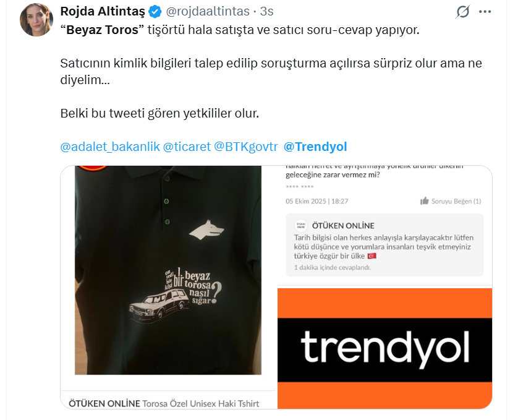Screen dimensions: 510x420
Task: Open the @Trendyol mention
Action: [x=315, y=147]
